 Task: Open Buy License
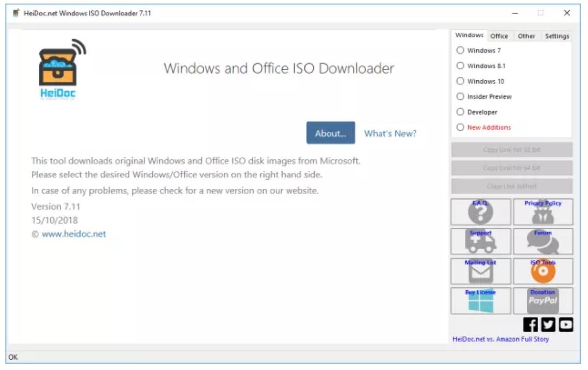click(480, 301)
